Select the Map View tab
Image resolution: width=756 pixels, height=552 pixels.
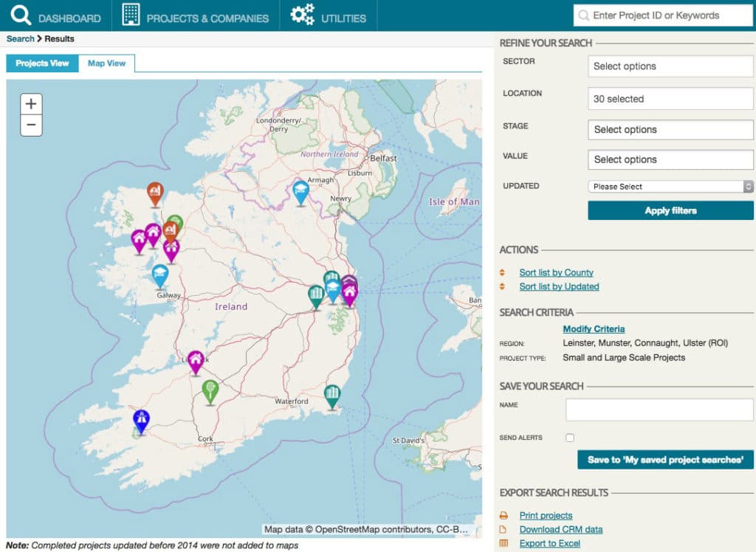tap(106, 63)
